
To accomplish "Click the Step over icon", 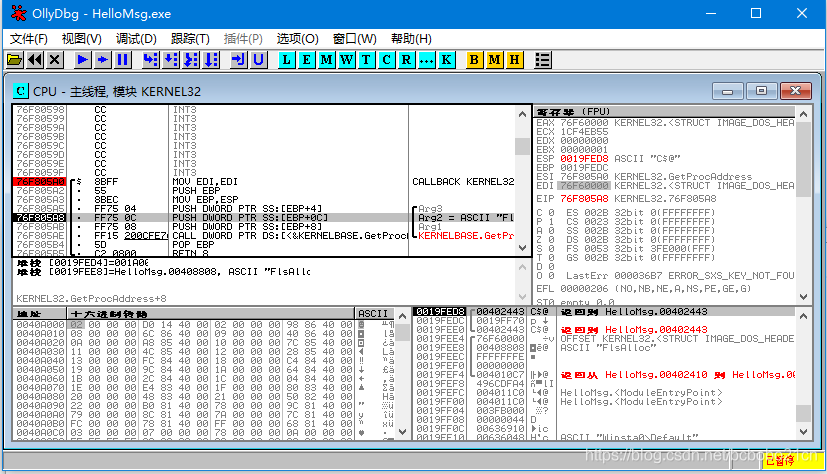I will [170, 60].
